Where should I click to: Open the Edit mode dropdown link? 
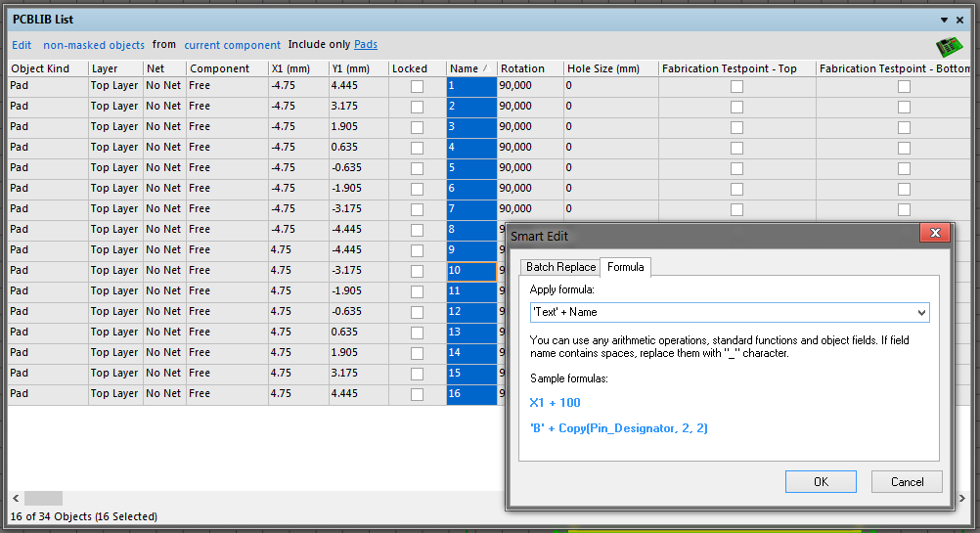pyautogui.click(x=22, y=45)
